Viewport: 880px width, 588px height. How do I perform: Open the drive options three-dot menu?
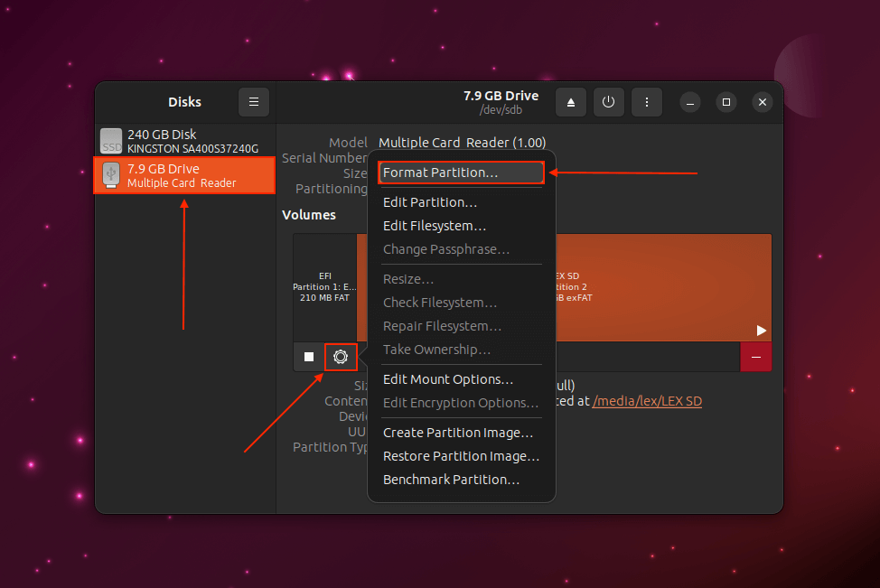coord(647,102)
